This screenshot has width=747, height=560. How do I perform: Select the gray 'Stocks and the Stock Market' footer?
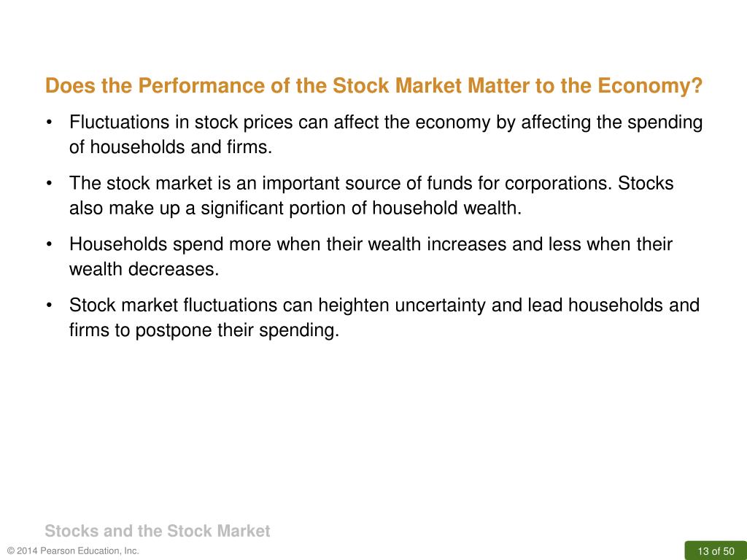[x=158, y=531]
